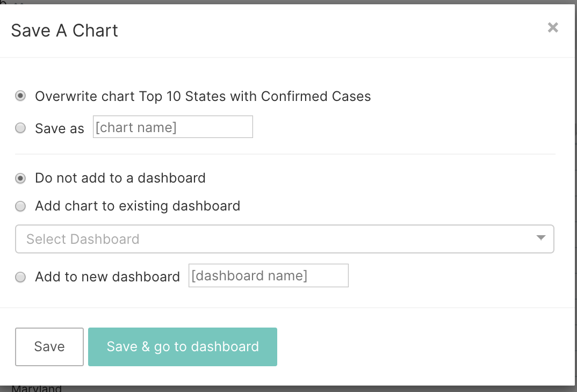Enable the Add to new dashboard option
This screenshot has width=577, height=392.
(20, 277)
